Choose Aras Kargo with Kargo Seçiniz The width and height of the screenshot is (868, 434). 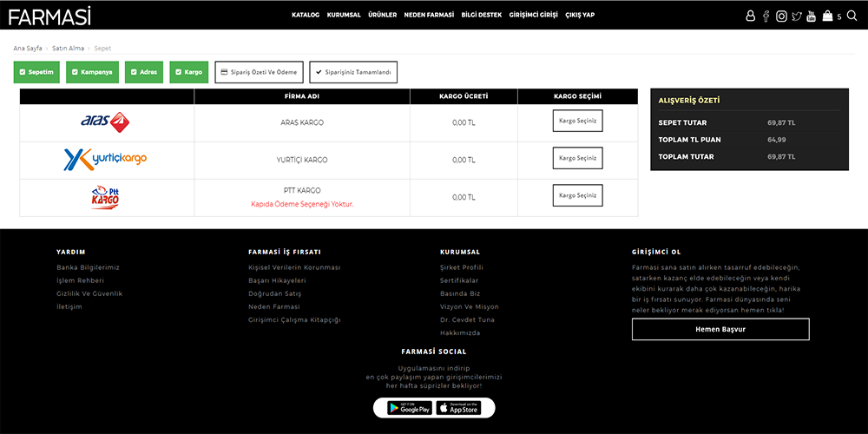577,121
